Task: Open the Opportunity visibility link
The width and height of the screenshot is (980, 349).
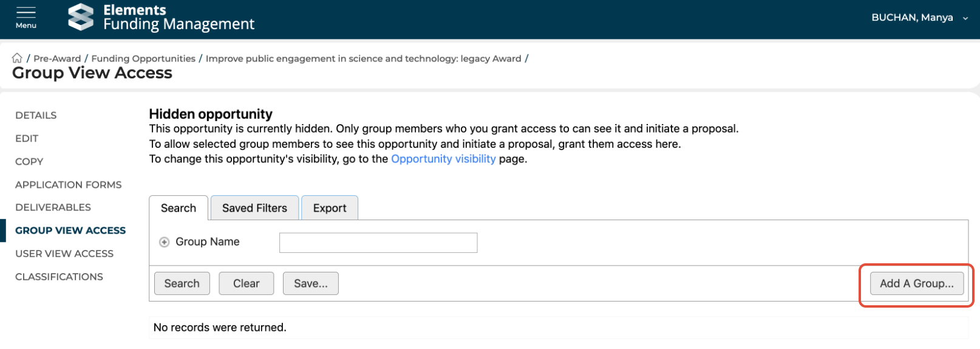Action: [443, 159]
